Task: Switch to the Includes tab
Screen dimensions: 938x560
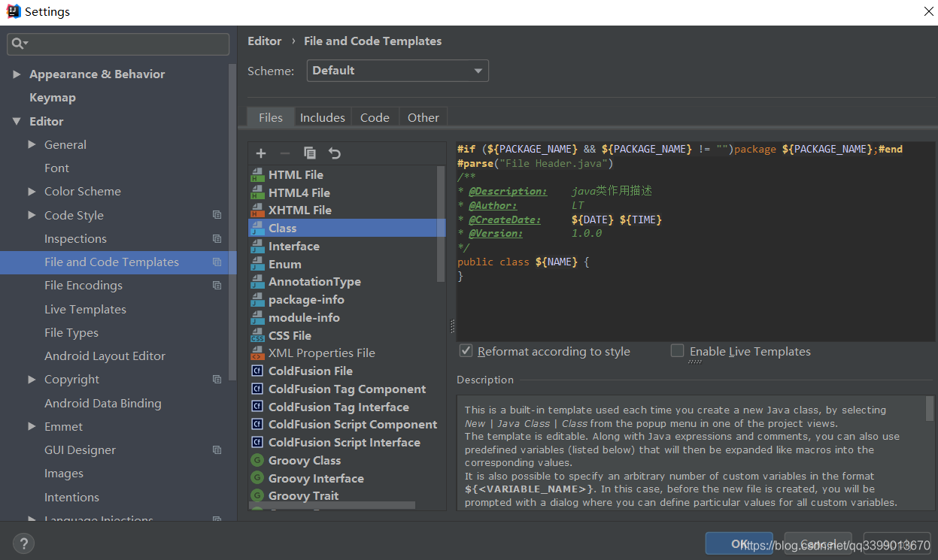Action: click(x=323, y=117)
